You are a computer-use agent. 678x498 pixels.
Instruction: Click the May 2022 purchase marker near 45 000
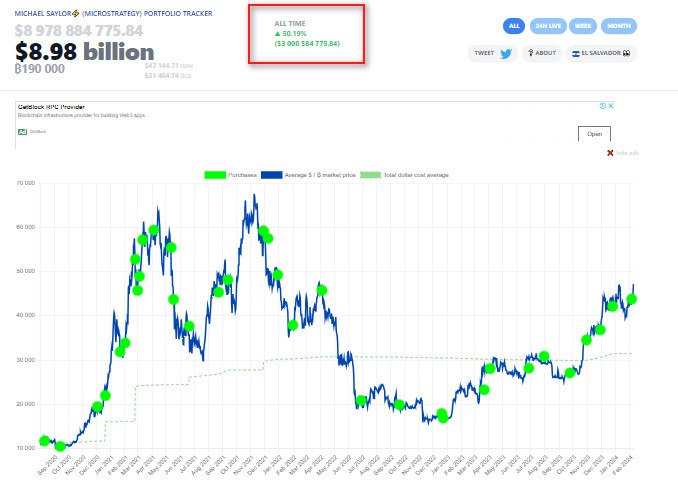point(322,290)
